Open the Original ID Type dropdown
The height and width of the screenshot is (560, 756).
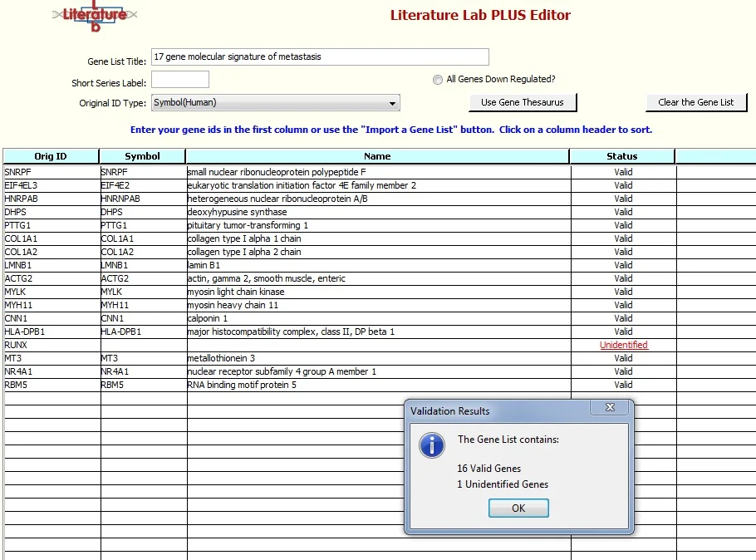click(275, 103)
